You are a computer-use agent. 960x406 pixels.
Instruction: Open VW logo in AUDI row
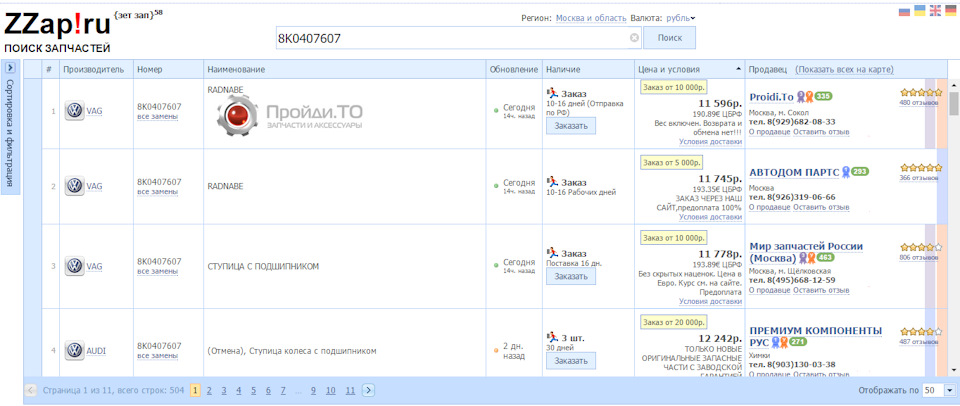(x=75, y=351)
